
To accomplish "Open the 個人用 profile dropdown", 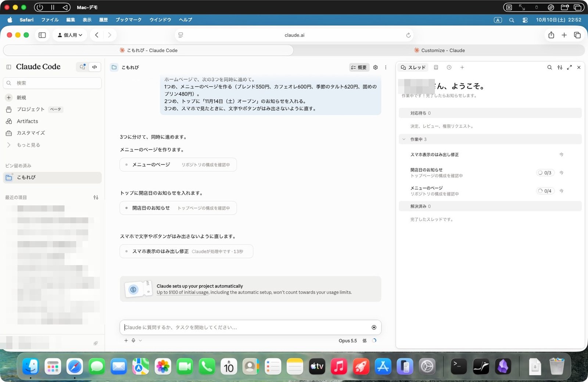I will click(x=70, y=35).
